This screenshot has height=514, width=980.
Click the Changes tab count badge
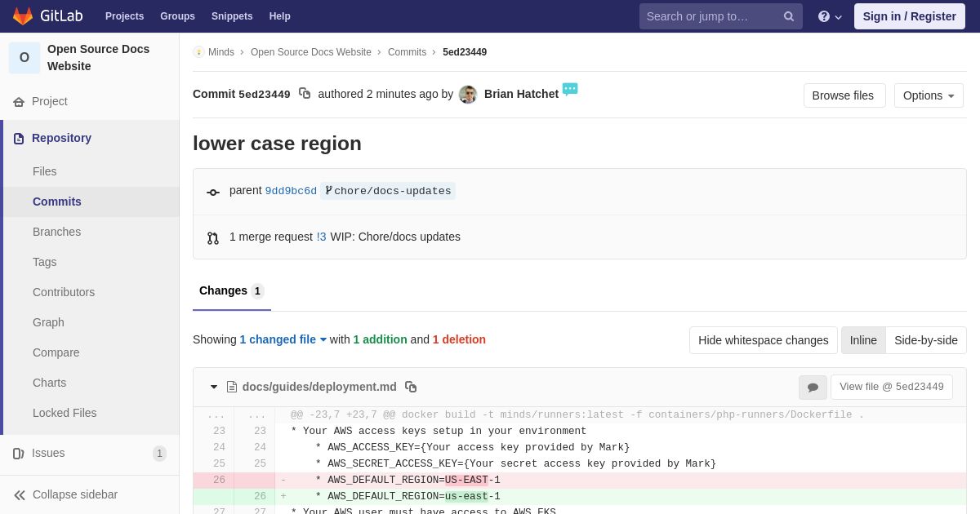click(x=257, y=291)
